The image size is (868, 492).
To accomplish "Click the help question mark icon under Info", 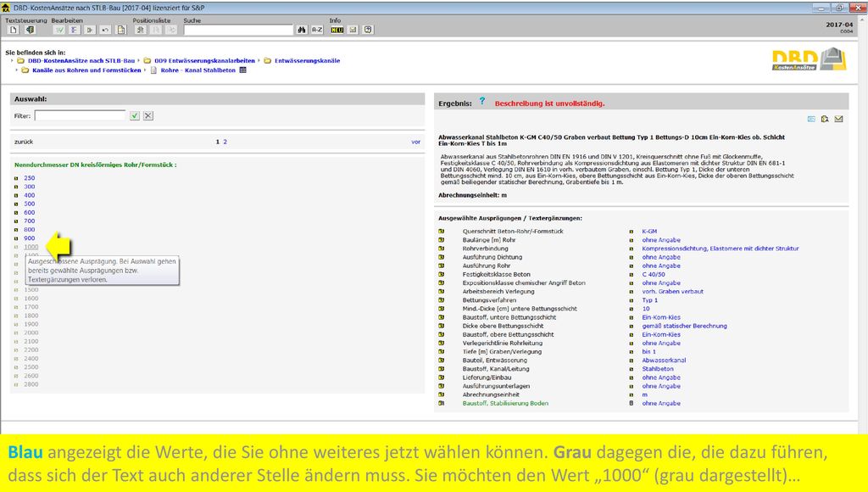I will [x=368, y=30].
